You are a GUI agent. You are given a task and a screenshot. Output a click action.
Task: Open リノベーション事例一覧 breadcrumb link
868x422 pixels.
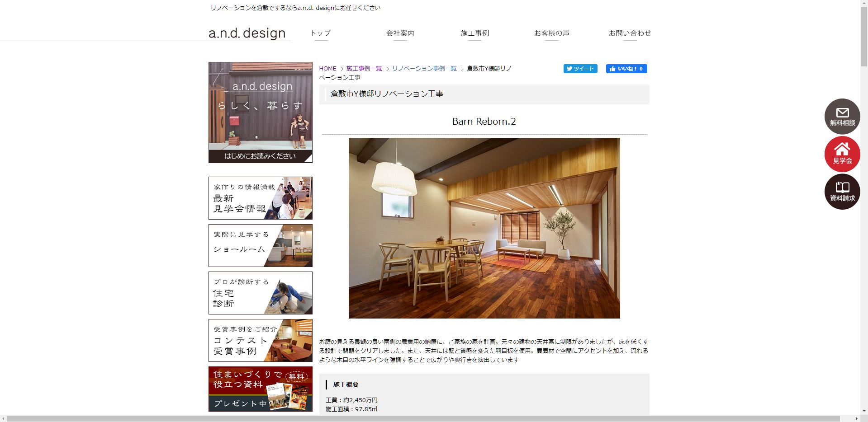pyautogui.click(x=424, y=68)
